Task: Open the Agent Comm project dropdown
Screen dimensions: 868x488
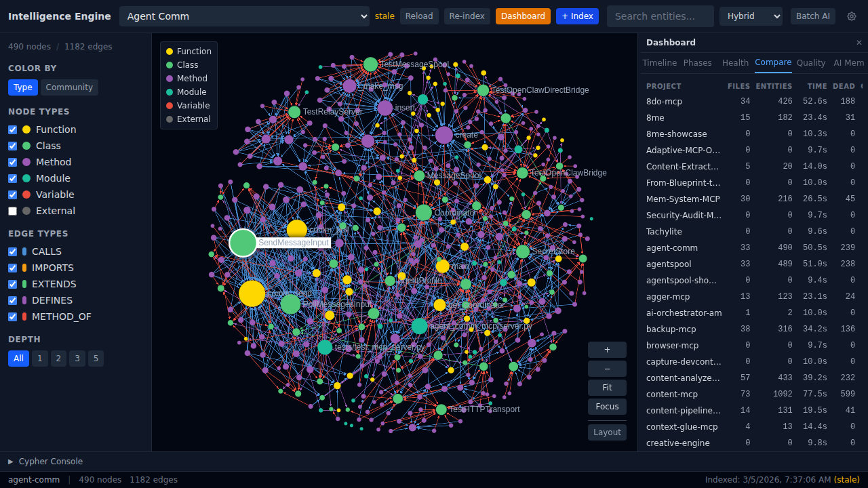Action: pos(244,16)
